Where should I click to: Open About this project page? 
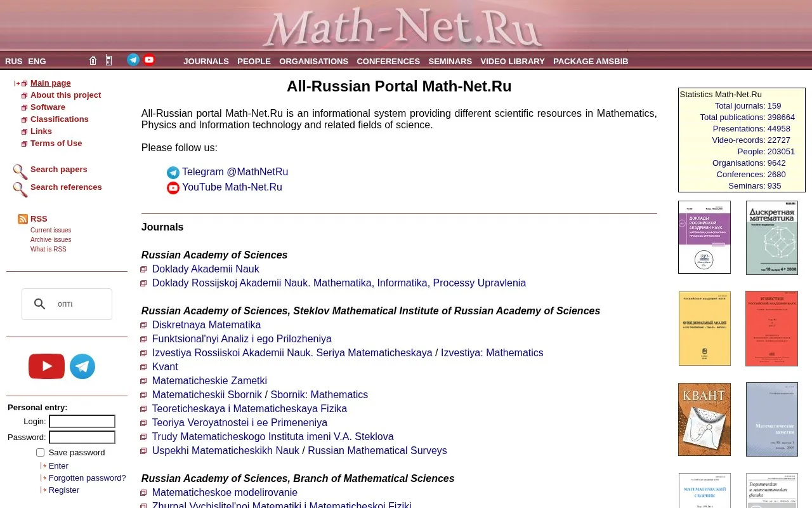pyautogui.click(x=66, y=95)
